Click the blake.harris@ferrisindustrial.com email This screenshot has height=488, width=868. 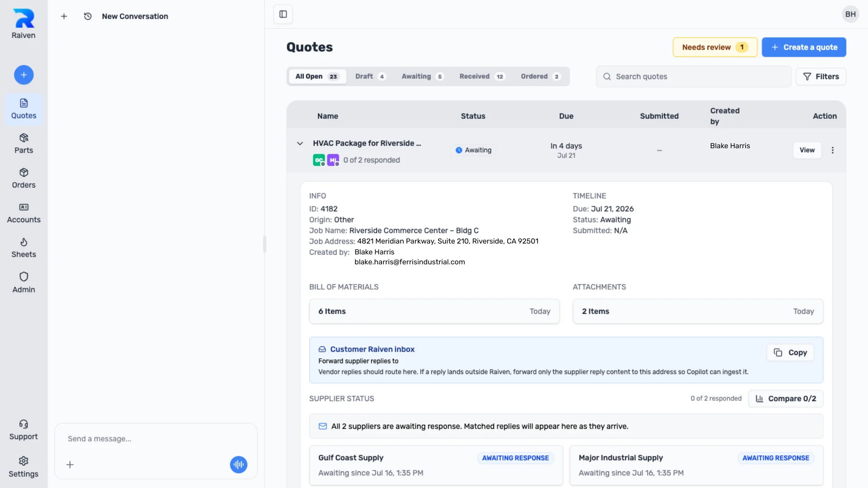click(x=410, y=262)
